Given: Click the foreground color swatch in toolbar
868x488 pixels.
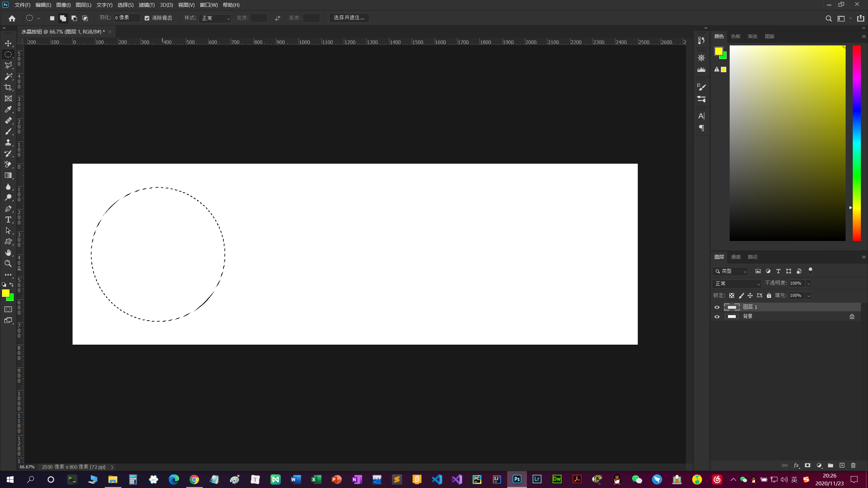Looking at the screenshot, I should pyautogui.click(x=6, y=293).
